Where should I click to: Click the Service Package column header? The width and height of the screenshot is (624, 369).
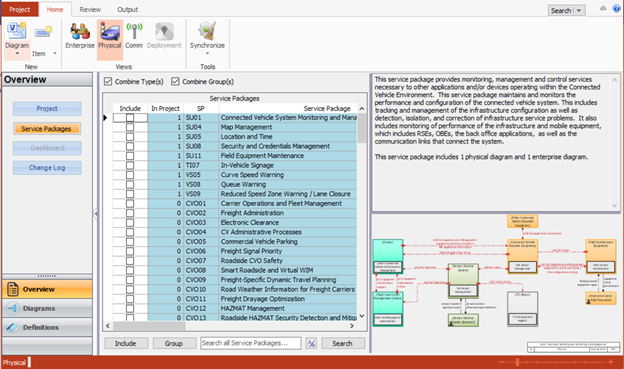pyautogui.click(x=288, y=108)
